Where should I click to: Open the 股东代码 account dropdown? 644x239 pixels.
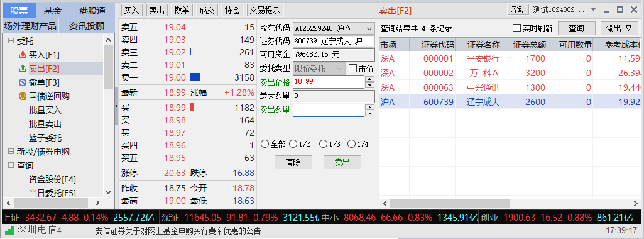click(x=369, y=28)
